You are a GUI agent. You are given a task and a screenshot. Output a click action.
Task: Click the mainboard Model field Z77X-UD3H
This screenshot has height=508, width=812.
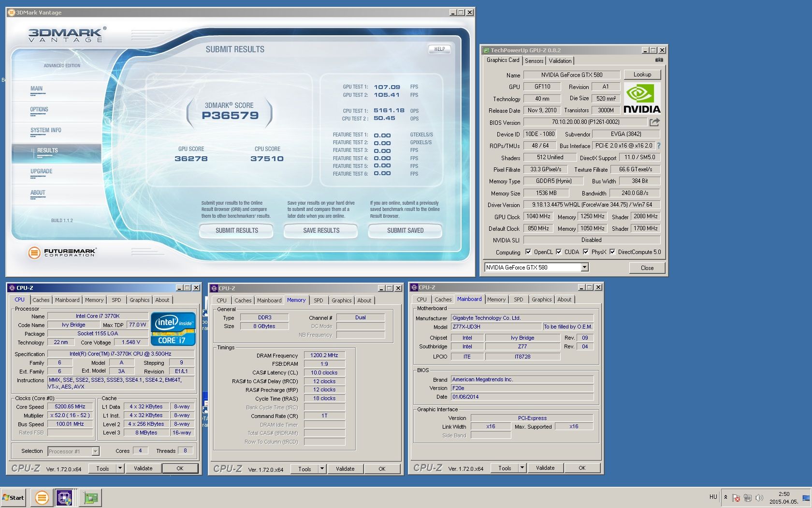point(496,327)
